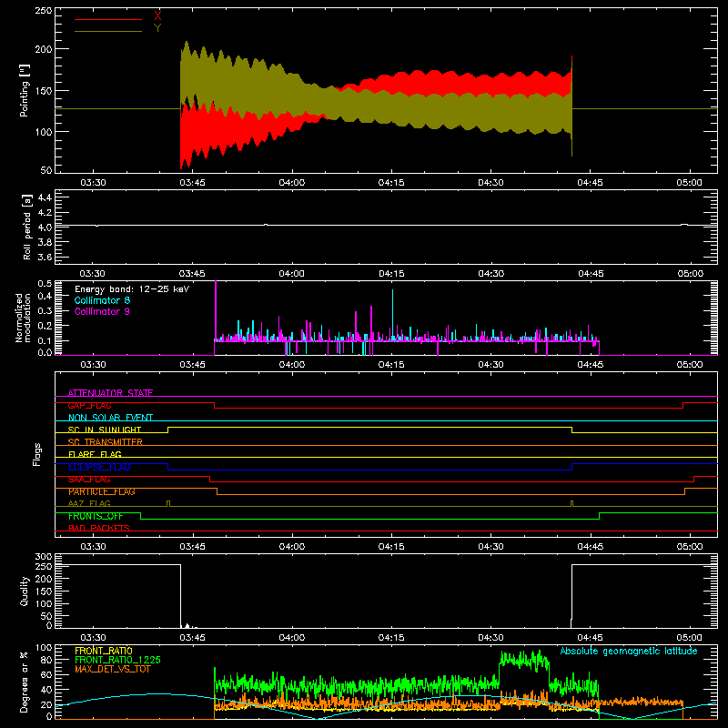
Task: Click the 300 tick on Quality axis
Action: [x=43, y=556]
